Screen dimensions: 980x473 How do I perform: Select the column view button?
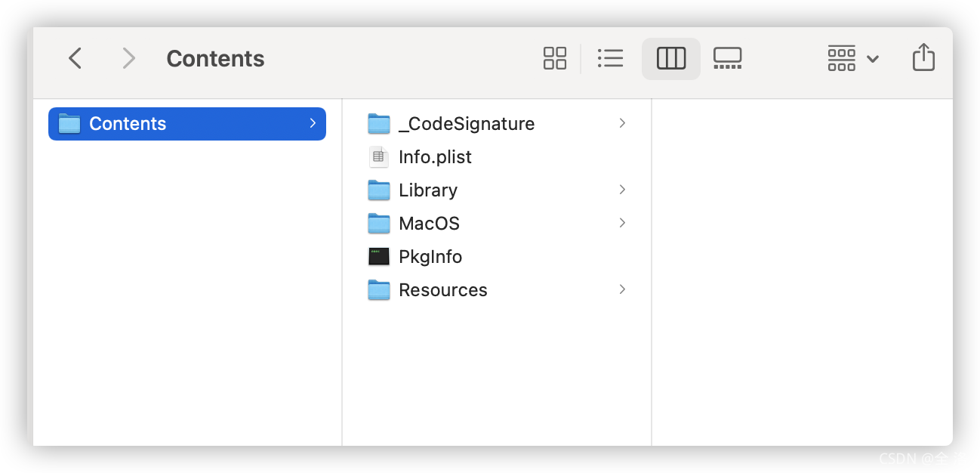671,58
